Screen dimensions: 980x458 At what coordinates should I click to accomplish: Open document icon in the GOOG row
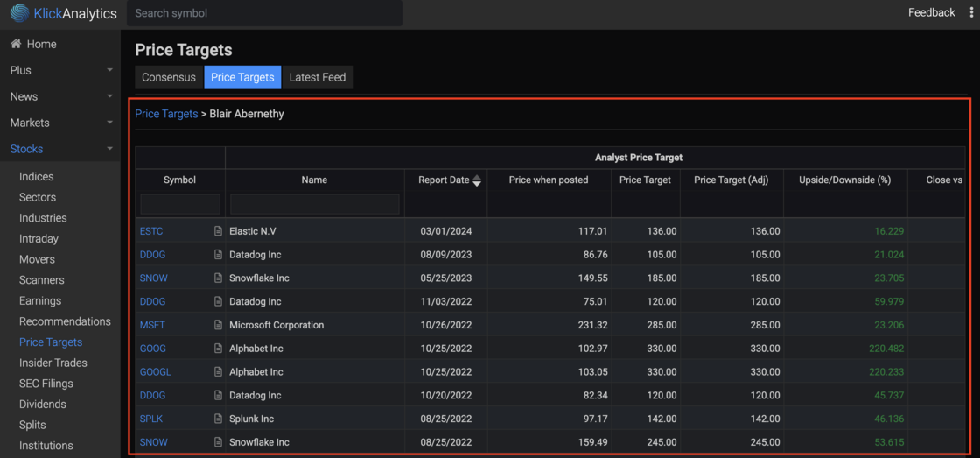click(218, 349)
